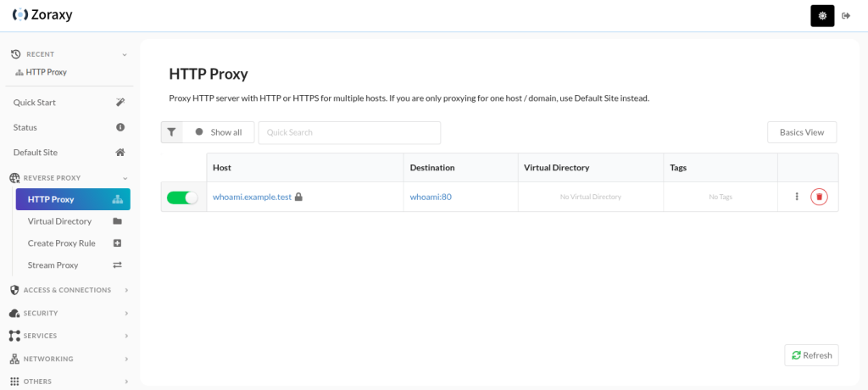Focus the Quick Search field
The height and width of the screenshot is (390, 868).
pos(349,132)
